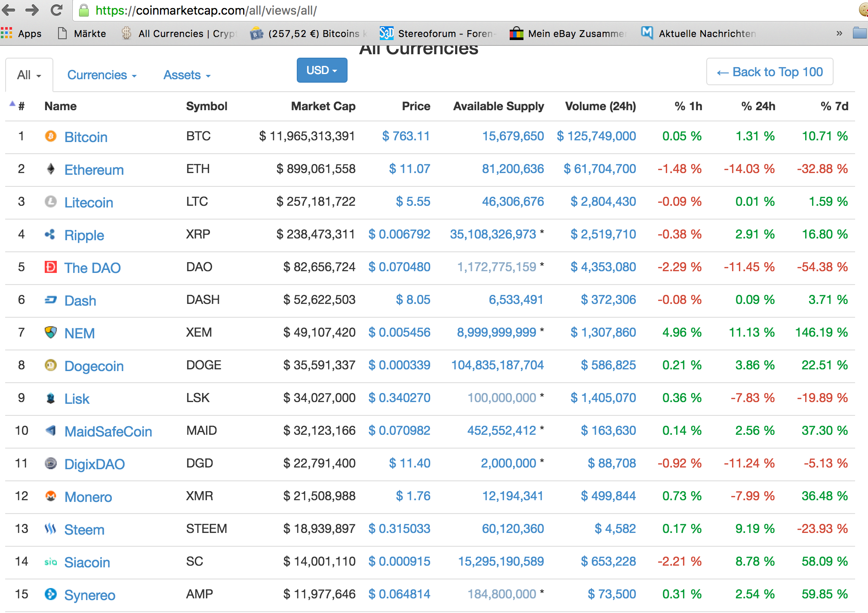
Task: Click the MaidSafeCoin logo icon
Action: (x=51, y=430)
